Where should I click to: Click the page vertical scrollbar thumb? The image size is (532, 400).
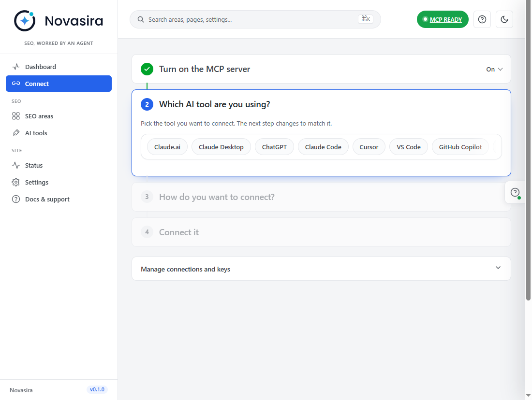[528, 150]
